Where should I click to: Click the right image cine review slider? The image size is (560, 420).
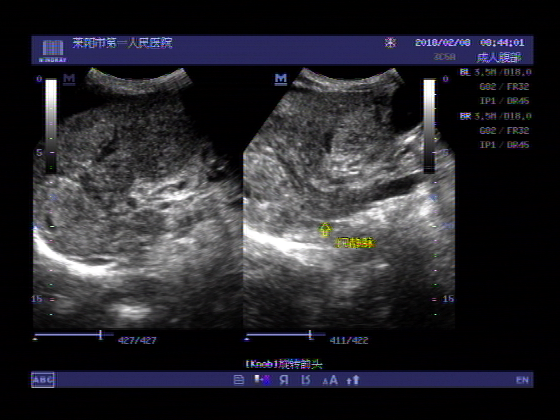tap(285, 335)
